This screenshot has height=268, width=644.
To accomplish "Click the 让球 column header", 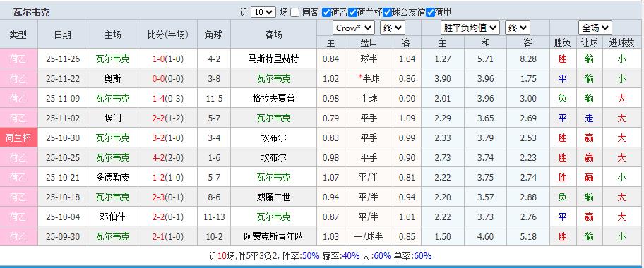I will (x=590, y=42).
